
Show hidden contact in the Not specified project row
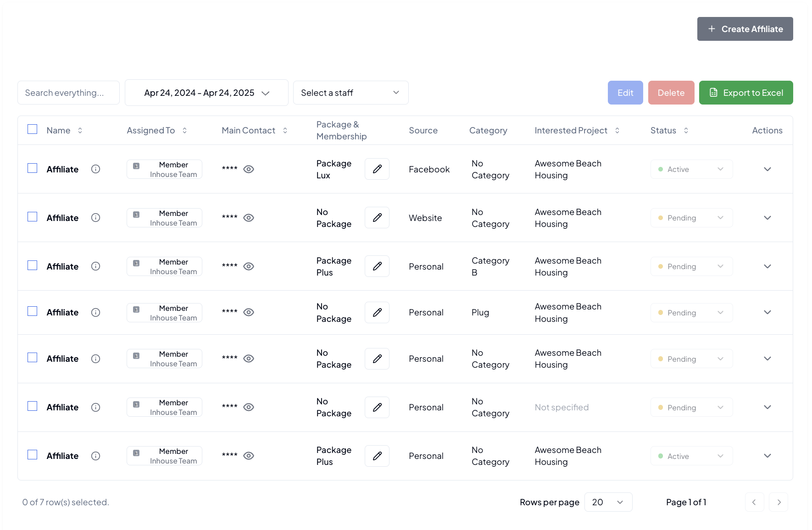pyautogui.click(x=249, y=407)
